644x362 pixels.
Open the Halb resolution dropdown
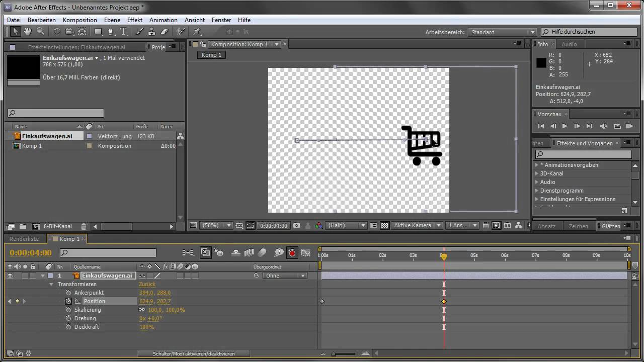[x=347, y=226]
